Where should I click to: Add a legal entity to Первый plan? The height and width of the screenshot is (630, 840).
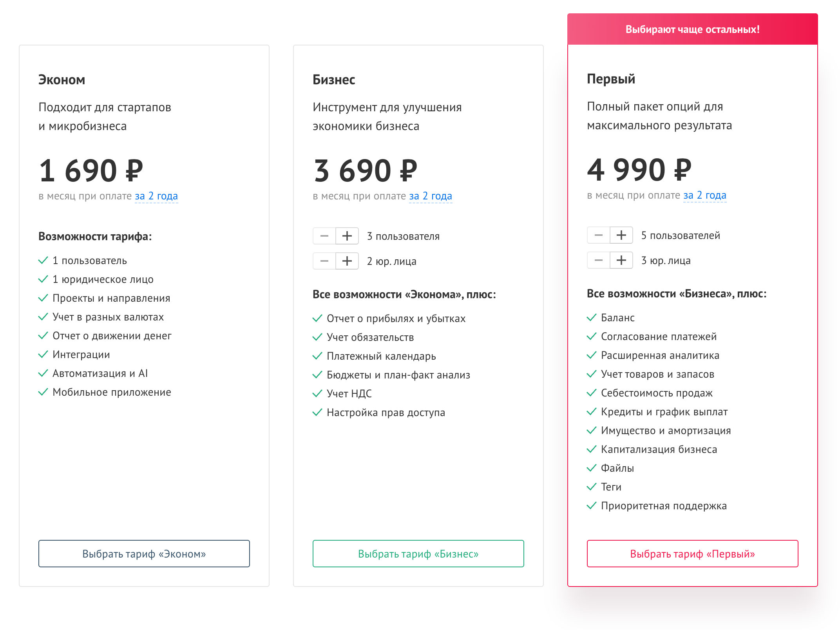click(x=621, y=260)
